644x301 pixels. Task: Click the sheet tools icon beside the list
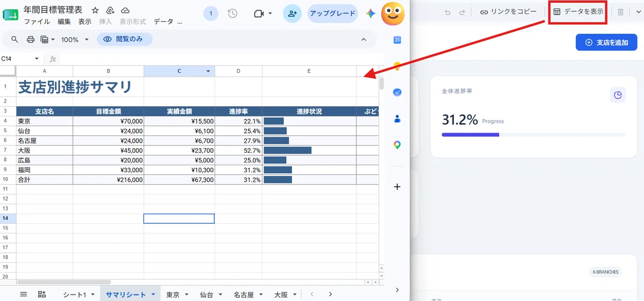click(x=42, y=294)
